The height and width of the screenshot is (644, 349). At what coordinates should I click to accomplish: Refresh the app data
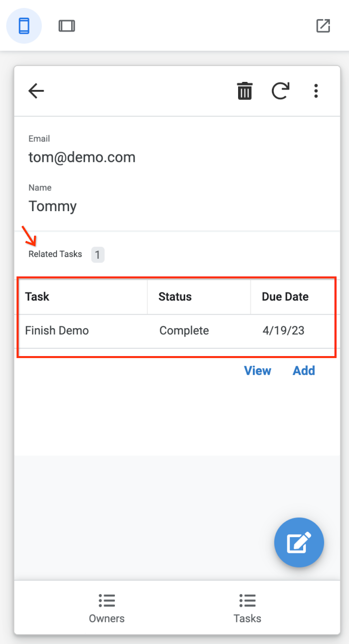click(x=280, y=91)
